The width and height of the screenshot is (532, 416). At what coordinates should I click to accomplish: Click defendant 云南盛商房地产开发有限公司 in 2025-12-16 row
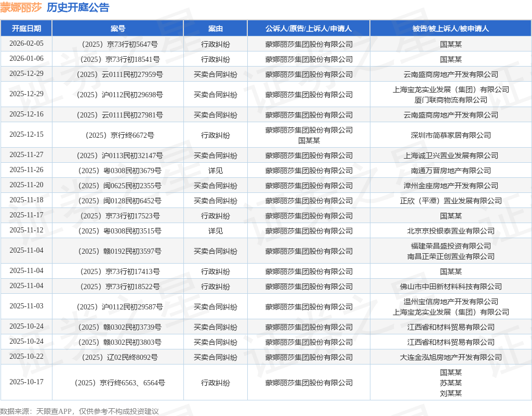coord(450,115)
